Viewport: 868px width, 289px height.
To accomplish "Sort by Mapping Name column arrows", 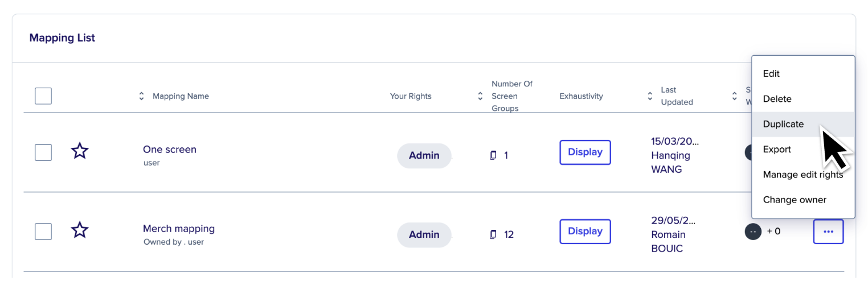I will point(142,96).
